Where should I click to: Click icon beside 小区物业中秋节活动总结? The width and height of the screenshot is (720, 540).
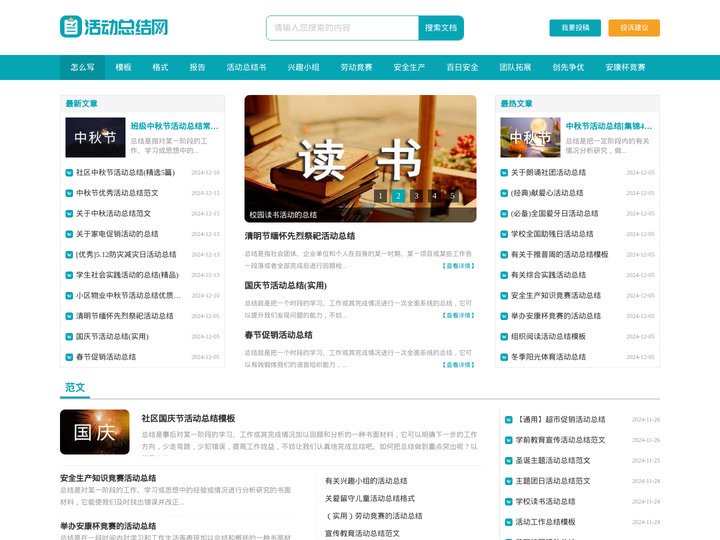(x=69, y=296)
